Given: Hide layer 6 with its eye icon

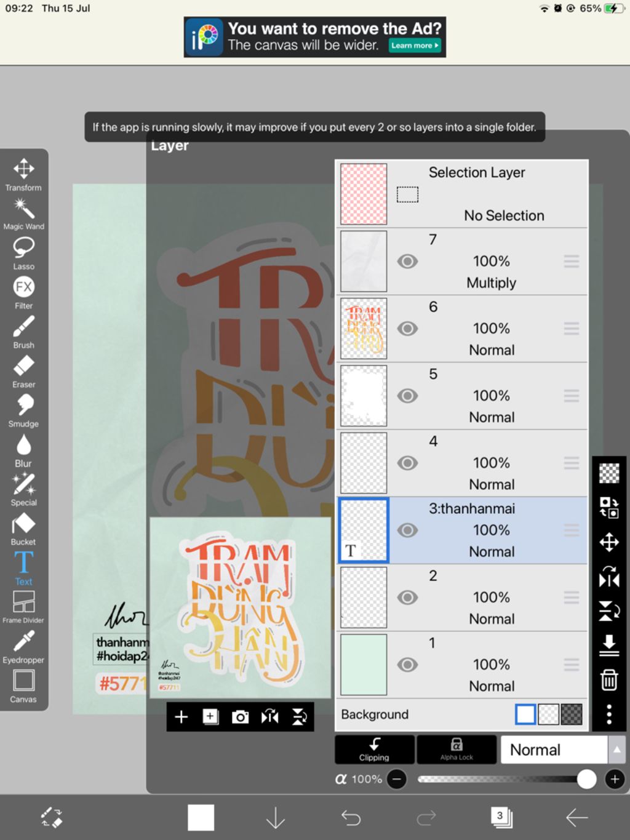Looking at the screenshot, I should 407,329.
